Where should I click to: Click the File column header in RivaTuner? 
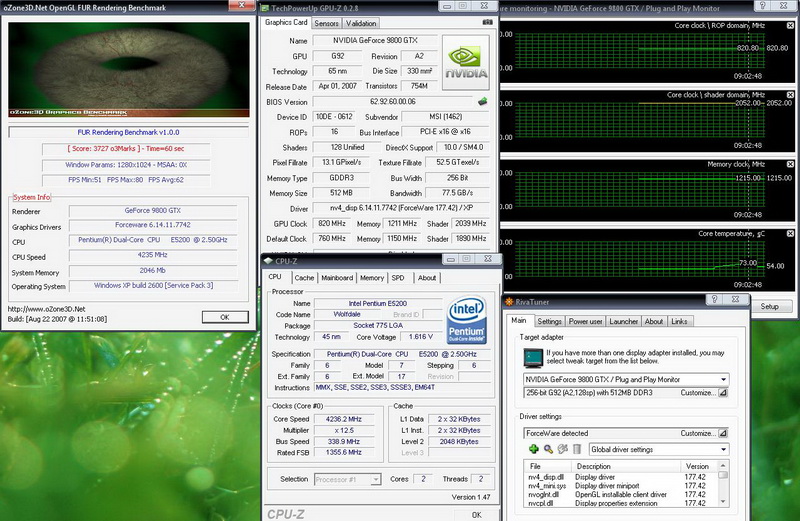(x=547, y=466)
